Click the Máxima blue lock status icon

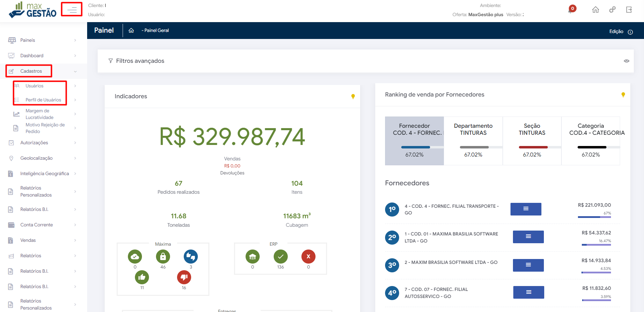pyautogui.click(x=163, y=257)
